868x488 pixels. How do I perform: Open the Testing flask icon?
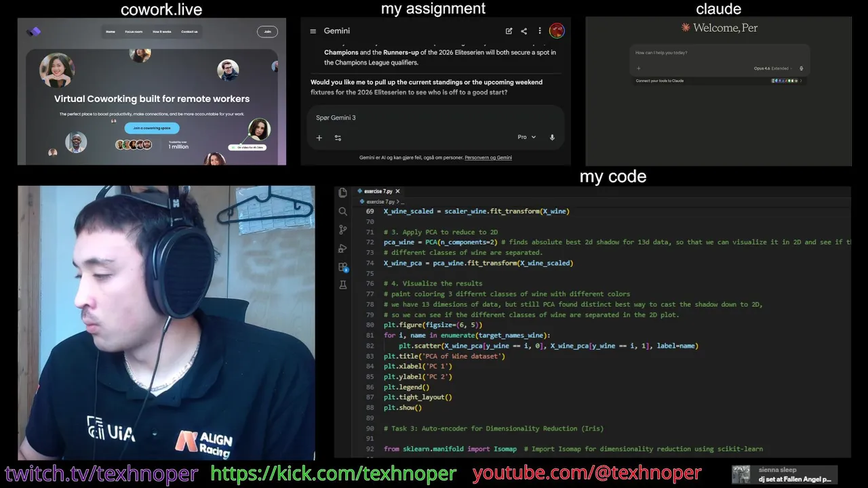click(342, 285)
